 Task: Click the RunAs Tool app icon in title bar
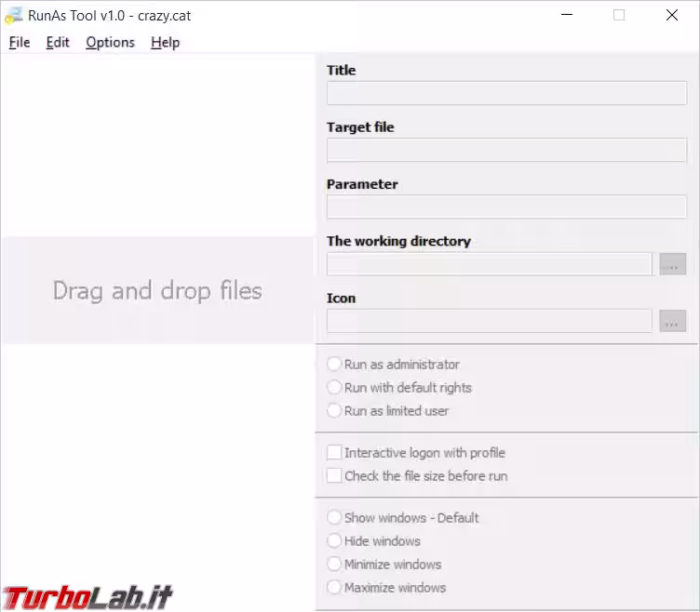13,16
